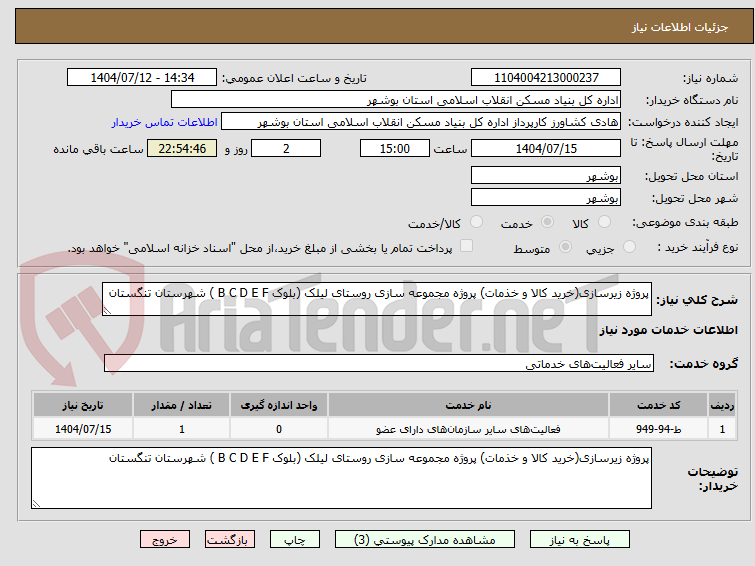Click the delivery province field بوشهر
The image size is (755, 566).
(546, 176)
